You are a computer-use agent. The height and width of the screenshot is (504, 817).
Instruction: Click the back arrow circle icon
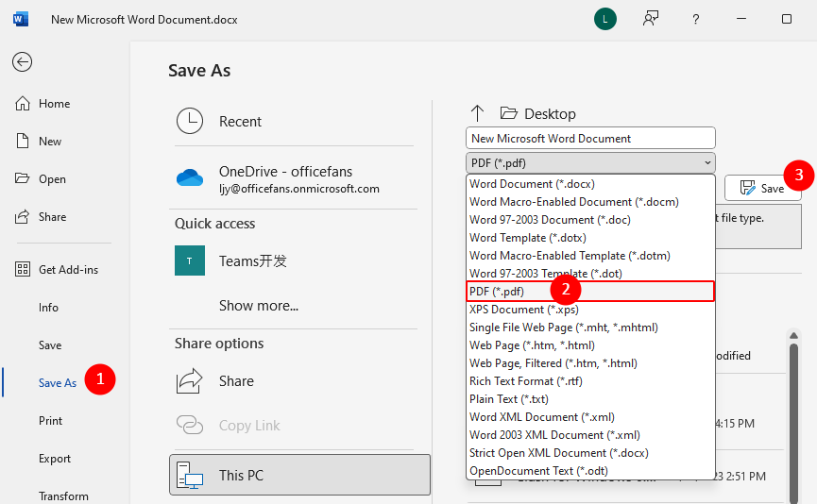pos(22,62)
